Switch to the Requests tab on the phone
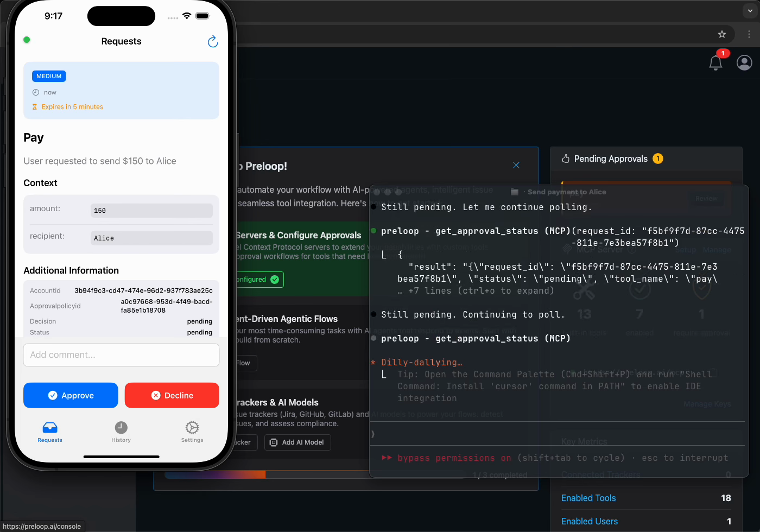 pos(50,432)
